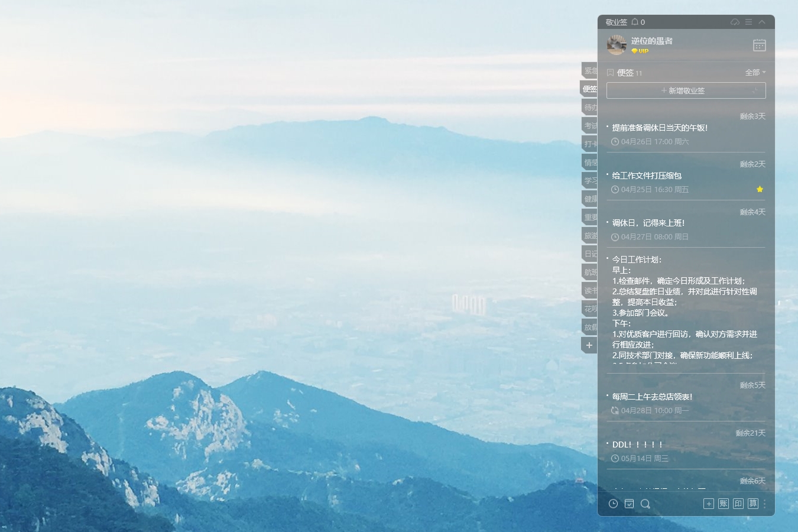The height and width of the screenshot is (532, 798).
Task: Open the notification bell in title bar
Action: [635, 22]
